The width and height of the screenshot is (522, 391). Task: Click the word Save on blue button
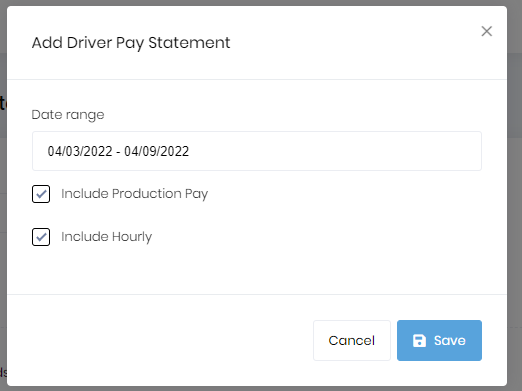click(449, 341)
